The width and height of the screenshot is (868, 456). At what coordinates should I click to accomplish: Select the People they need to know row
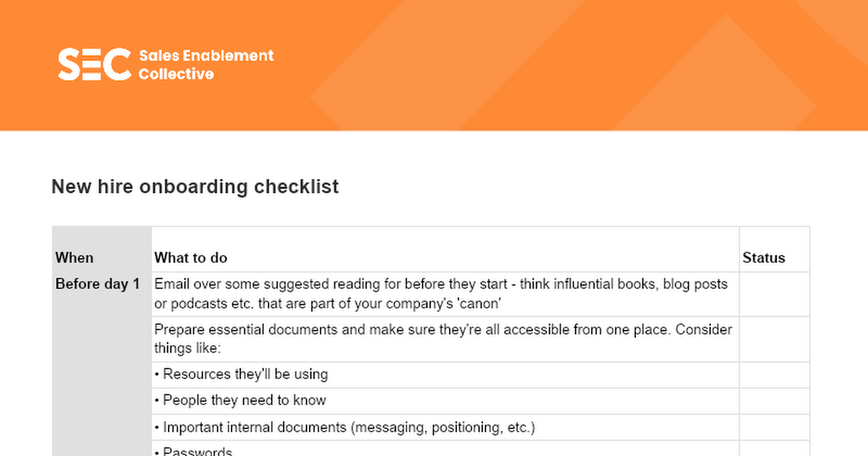click(x=445, y=401)
